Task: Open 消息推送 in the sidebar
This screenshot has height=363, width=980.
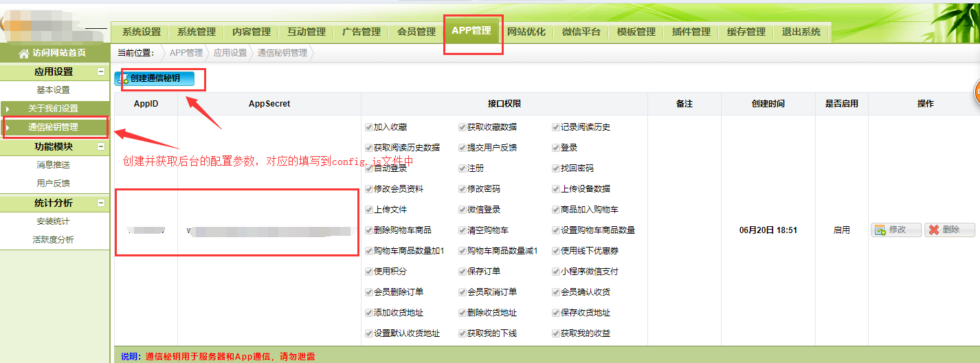Action: pos(53,165)
